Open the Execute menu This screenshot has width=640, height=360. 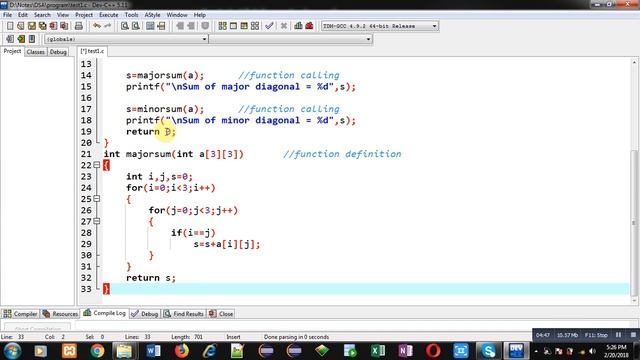[x=109, y=15]
